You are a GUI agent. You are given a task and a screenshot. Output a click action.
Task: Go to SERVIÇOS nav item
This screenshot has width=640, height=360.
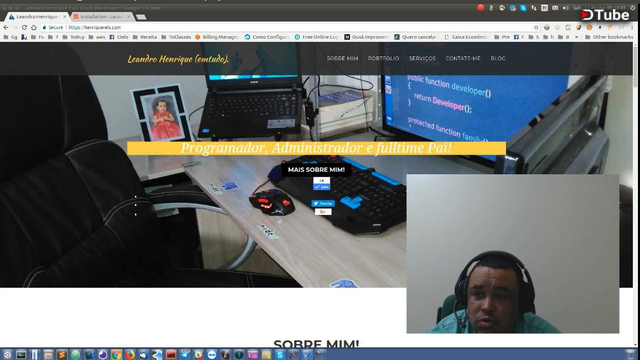(422, 58)
